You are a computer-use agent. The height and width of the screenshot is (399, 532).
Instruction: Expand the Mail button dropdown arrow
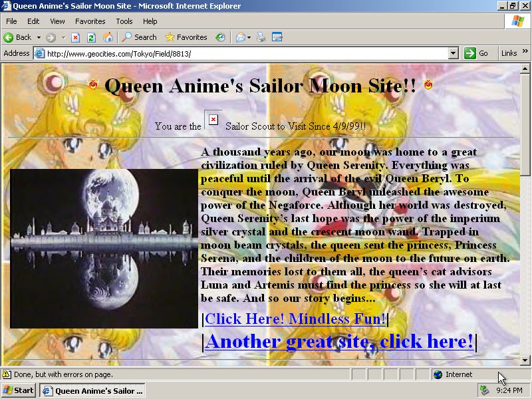[x=249, y=37]
